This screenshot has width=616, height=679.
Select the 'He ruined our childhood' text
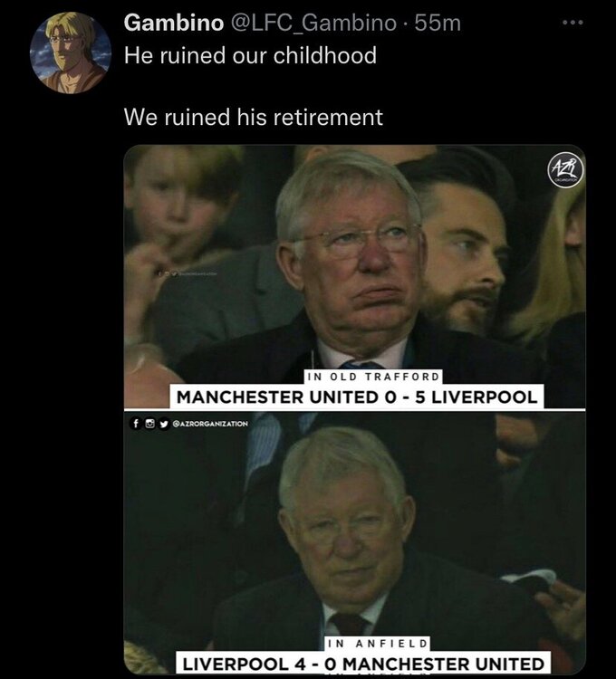tap(250, 55)
